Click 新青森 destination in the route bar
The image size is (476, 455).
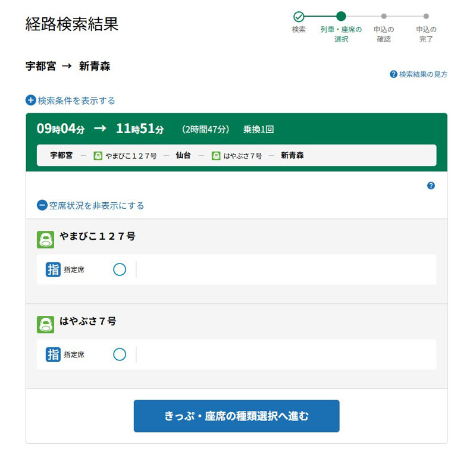[x=292, y=156]
